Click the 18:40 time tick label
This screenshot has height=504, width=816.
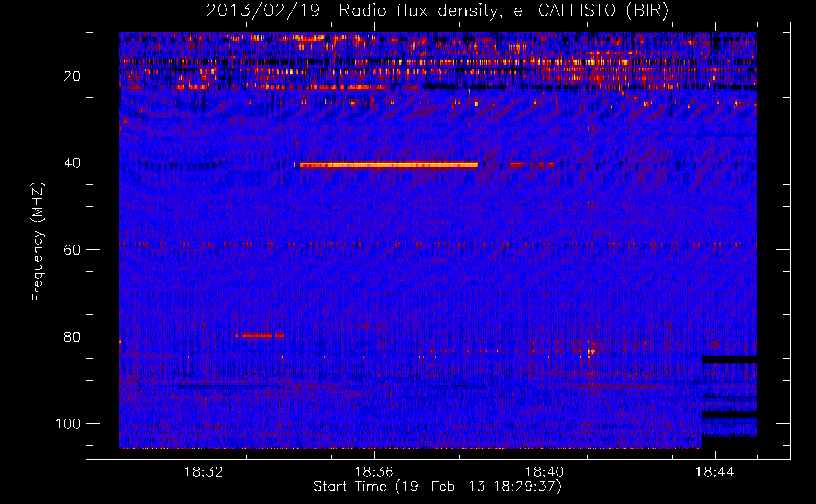click(545, 472)
